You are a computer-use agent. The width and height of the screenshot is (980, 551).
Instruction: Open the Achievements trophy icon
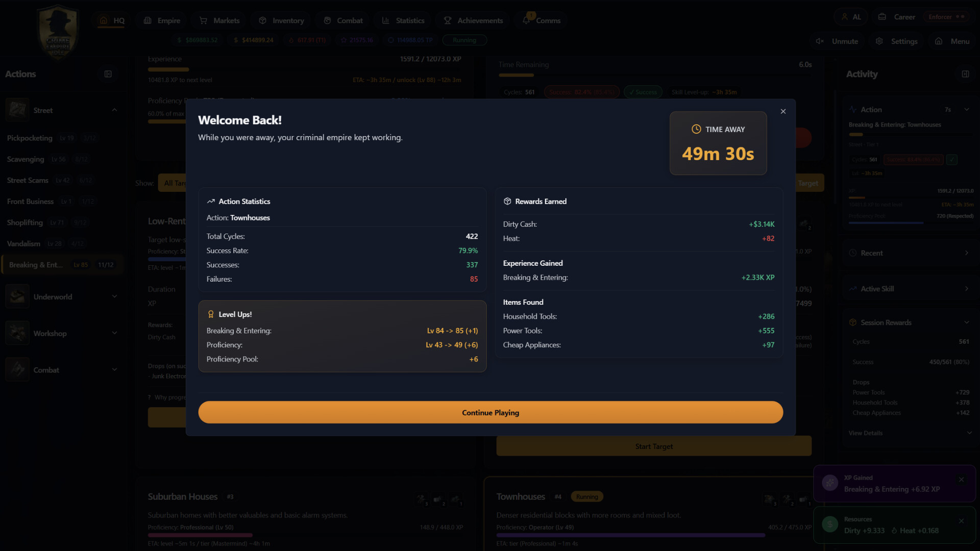(x=447, y=20)
